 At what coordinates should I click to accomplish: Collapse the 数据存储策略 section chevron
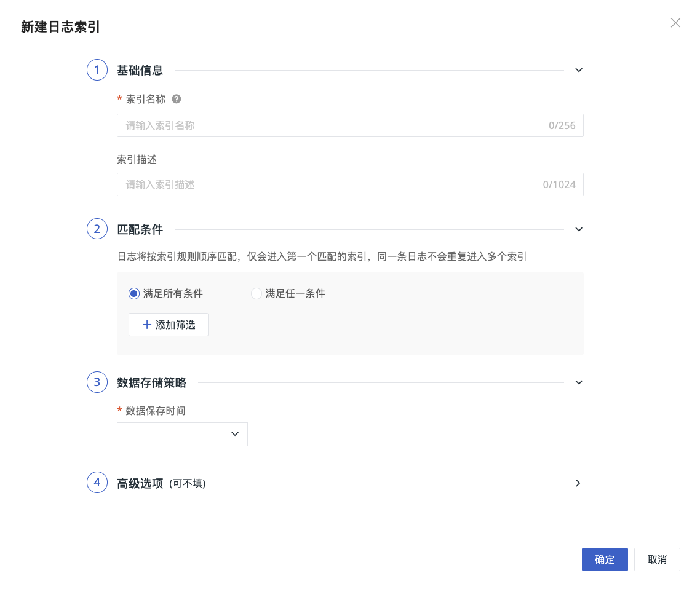coord(578,382)
